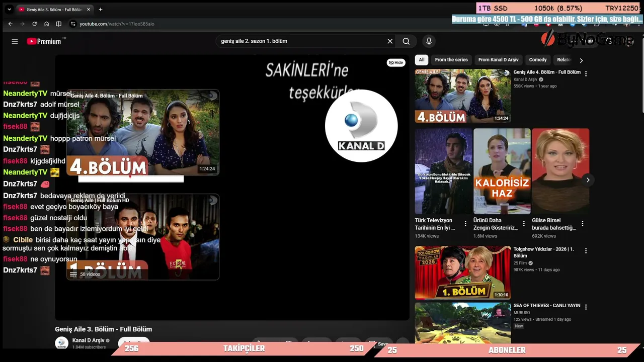The image size is (644, 362).
Task: Open the browser split view button
Action: click(58, 24)
